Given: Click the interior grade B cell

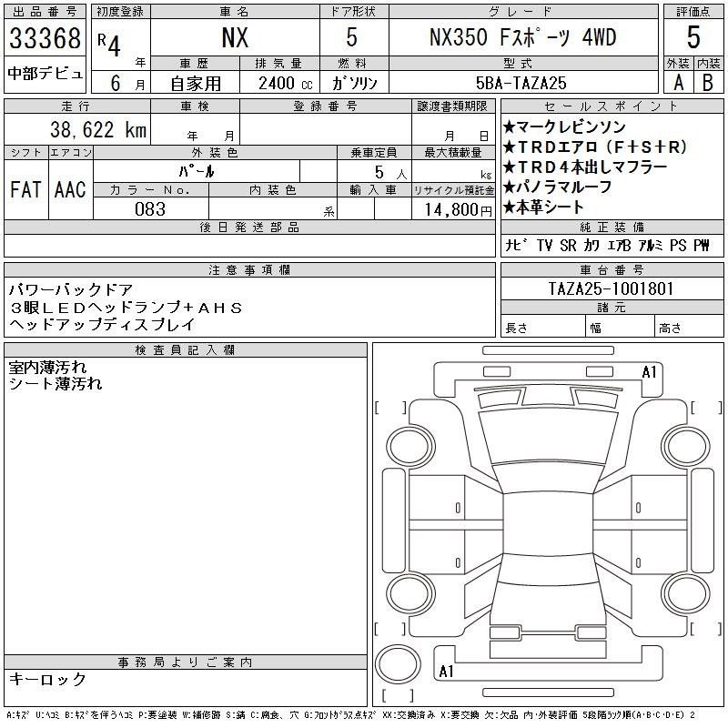Looking at the screenshot, I should pyautogui.click(x=708, y=82).
